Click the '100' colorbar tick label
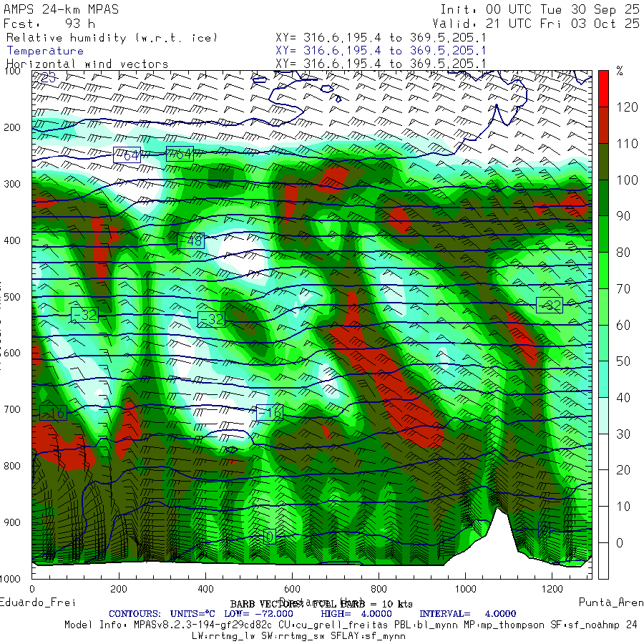This screenshot has width=644, height=644. pyautogui.click(x=627, y=180)
